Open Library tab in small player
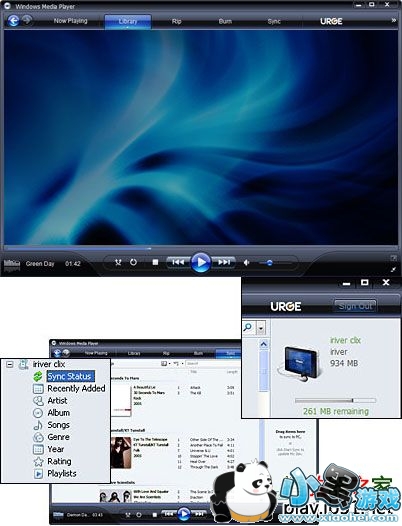402x526 pixels. (x=134, y=353)
